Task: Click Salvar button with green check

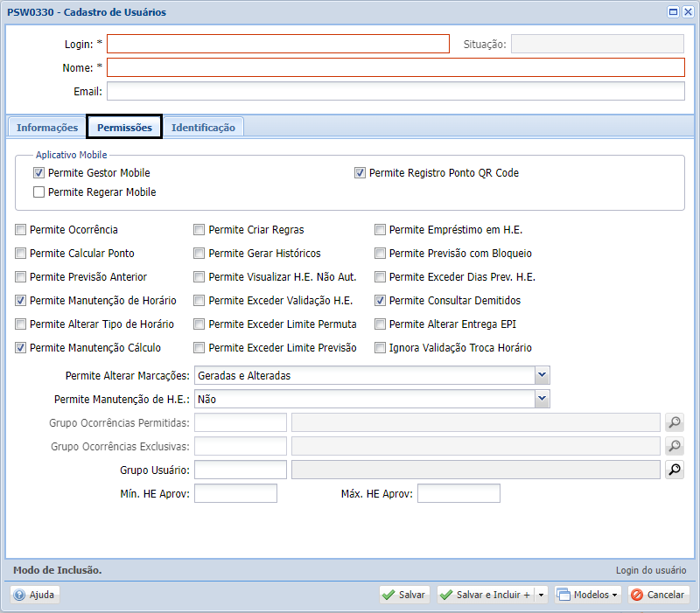Action: (x=403, y=595)
